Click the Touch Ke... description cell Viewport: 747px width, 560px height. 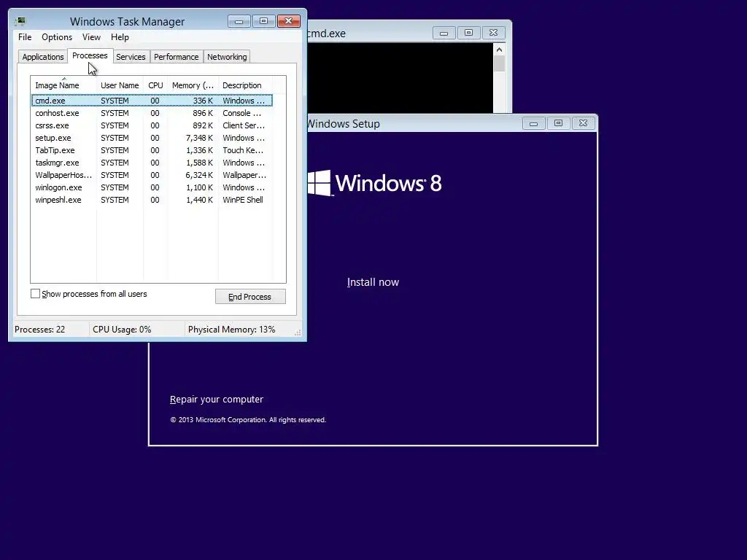point(242,150)
